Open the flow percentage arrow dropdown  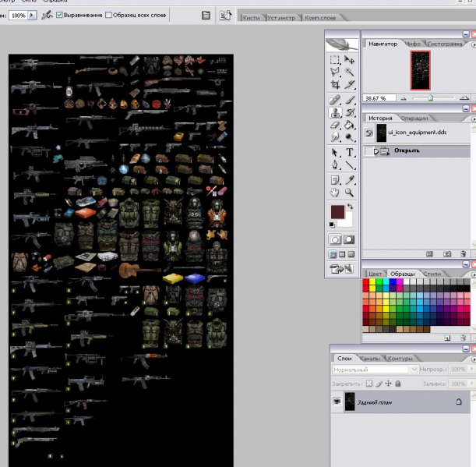(x=32, y=15)
